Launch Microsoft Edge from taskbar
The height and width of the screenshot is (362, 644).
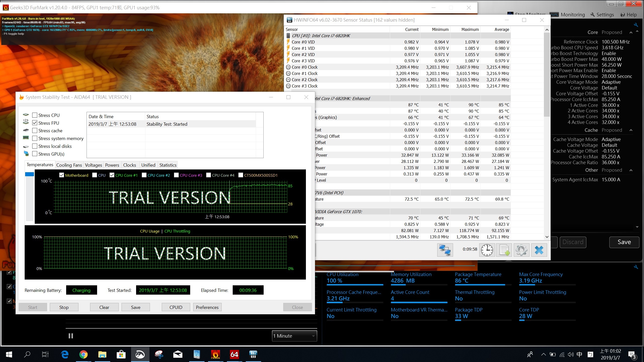[65, 354]
